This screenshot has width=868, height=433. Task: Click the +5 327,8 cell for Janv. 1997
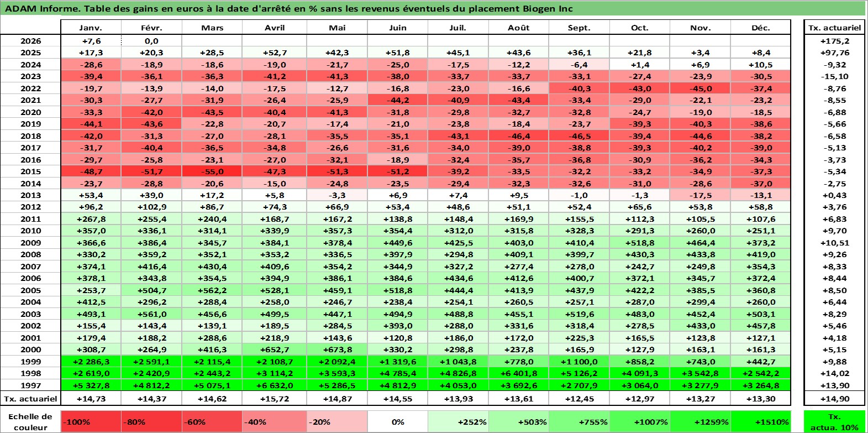click(91, 385)
